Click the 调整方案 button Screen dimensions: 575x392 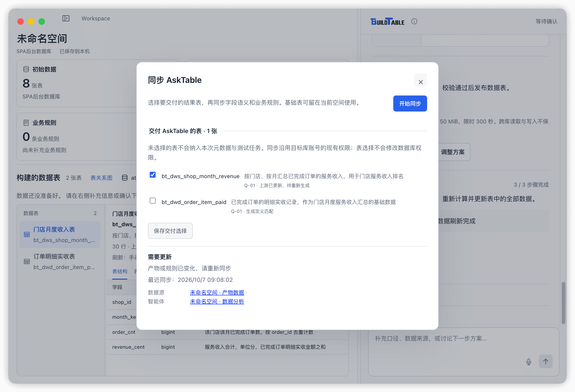453,152
